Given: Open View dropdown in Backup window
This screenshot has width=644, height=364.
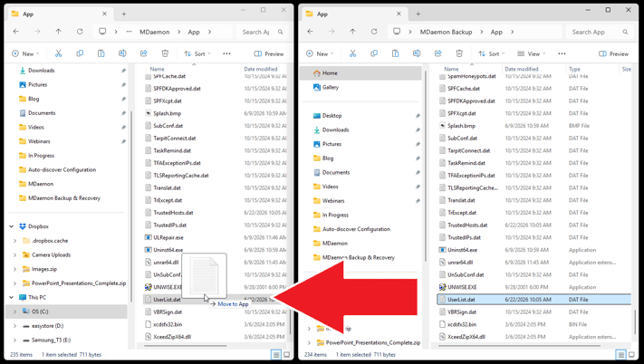Looking at the screenshot, I should tap(531, 53).
